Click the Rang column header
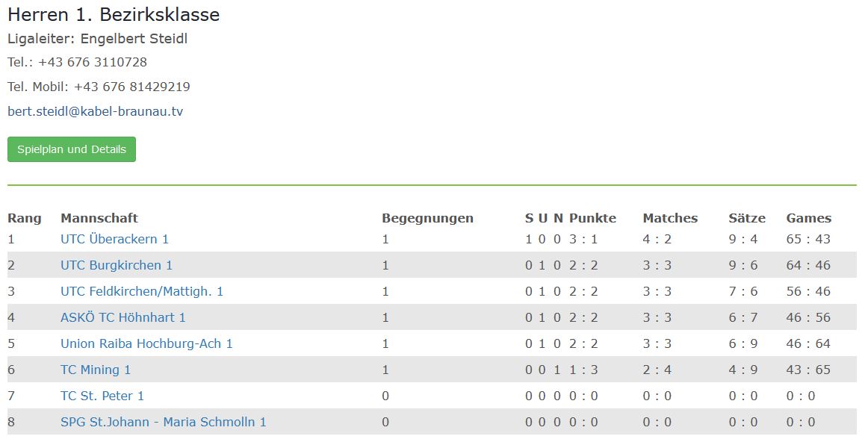This screenshot has width=868, height=442. click(25, 218)
